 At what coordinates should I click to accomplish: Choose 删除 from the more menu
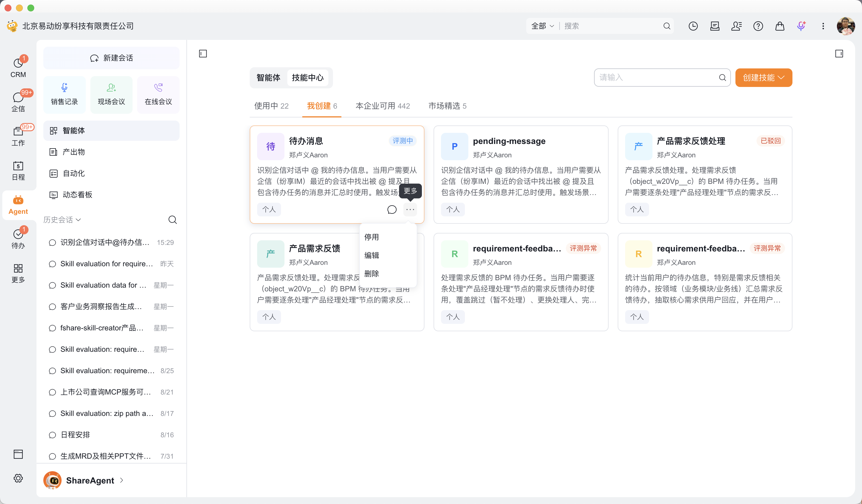(x=388, y=274)
